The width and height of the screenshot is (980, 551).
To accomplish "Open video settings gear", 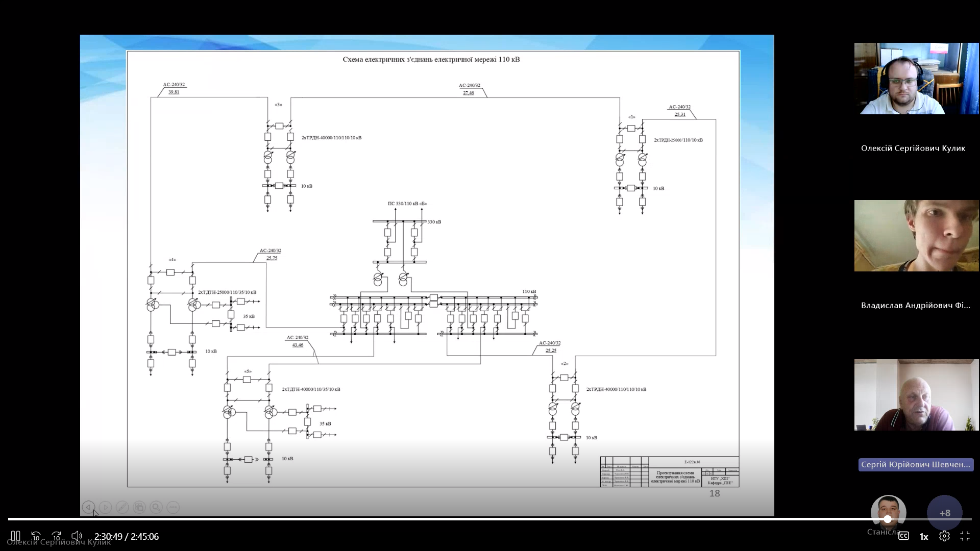I will (944, 536).
